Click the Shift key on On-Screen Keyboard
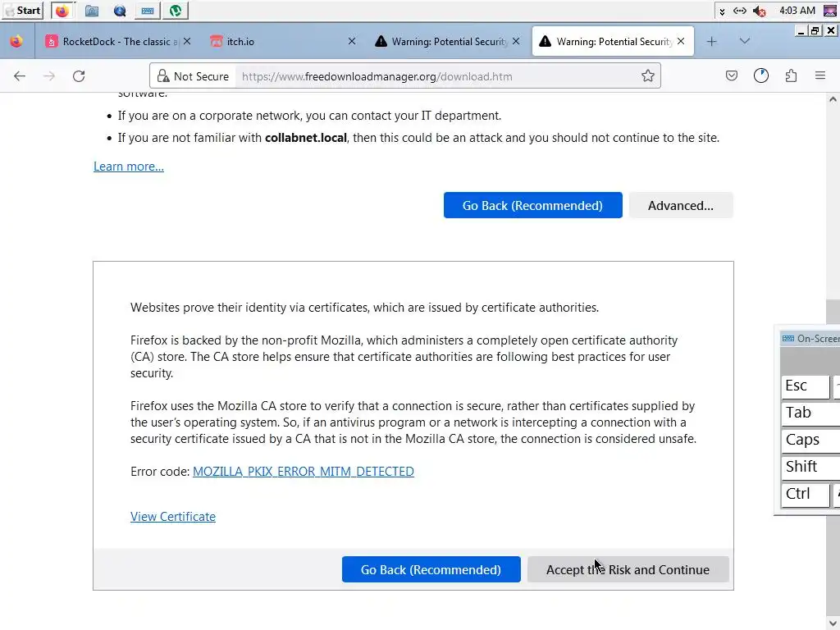Viewport: 840px width, 630px height. click(810, 467)
